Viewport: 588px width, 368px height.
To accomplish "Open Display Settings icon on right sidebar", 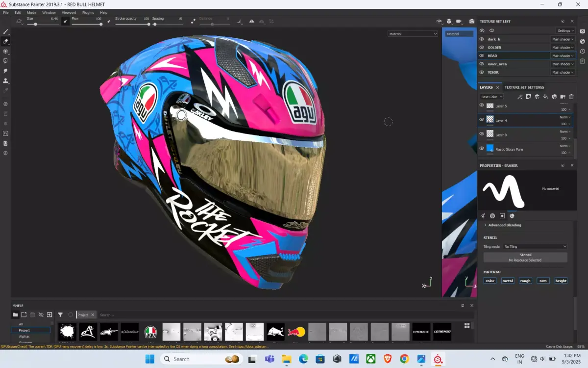I will click(582, 31).
